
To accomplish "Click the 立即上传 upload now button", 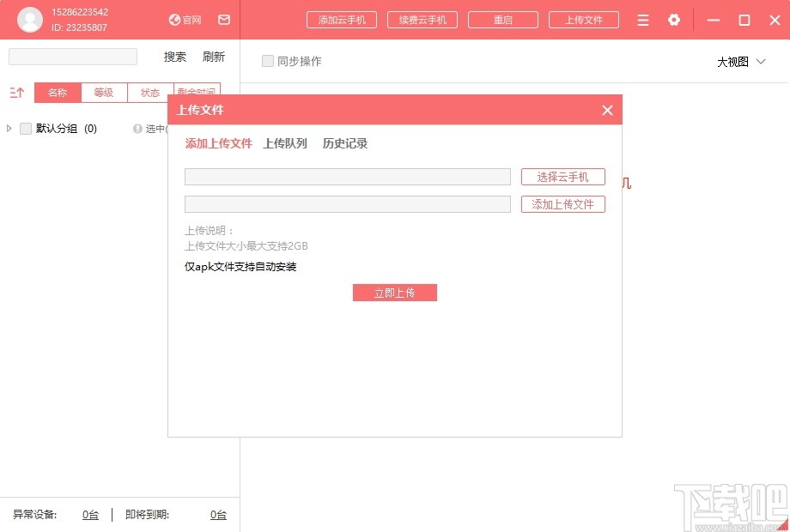I will pos(394,292).
